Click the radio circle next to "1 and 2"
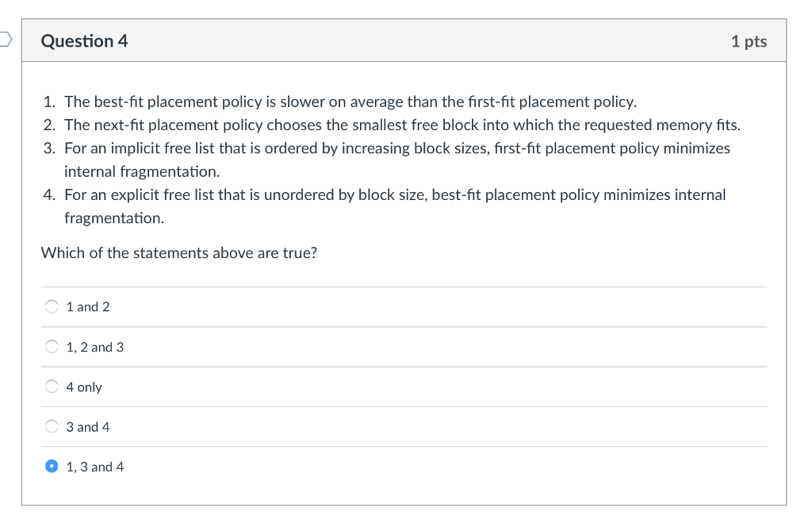This screenshot has height=523, width=812. (52, 306)
